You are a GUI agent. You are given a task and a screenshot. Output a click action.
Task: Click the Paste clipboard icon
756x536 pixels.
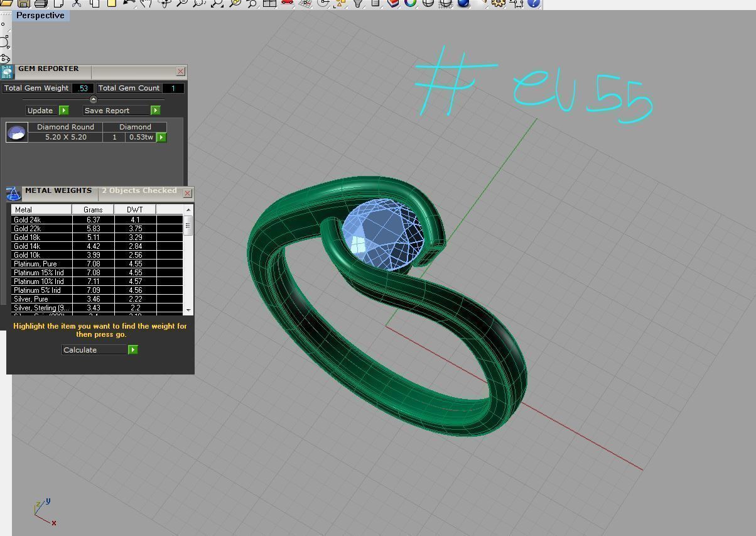[111, 3]
